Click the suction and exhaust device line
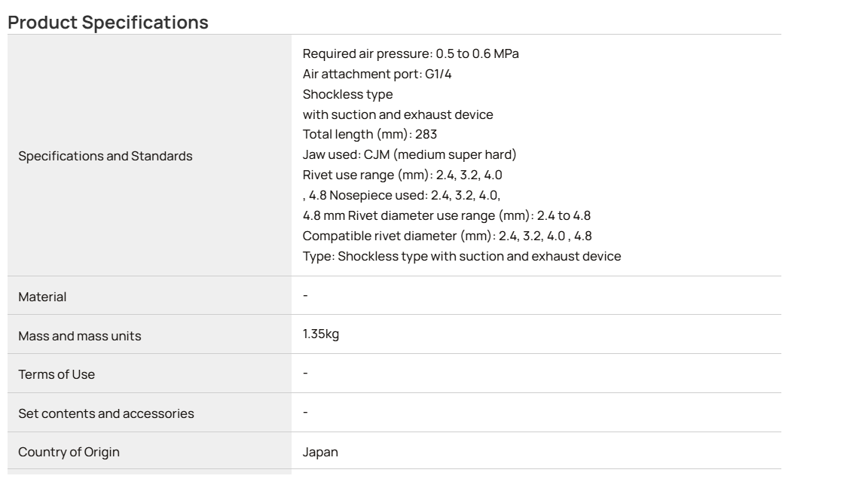The height and width of the screenshot is (488, 868). tap(398, 114)
